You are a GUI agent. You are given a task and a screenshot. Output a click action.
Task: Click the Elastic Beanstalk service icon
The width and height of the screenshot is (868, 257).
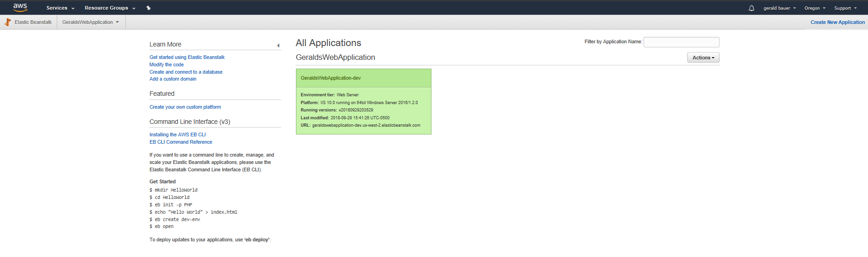tap(8, 22)
